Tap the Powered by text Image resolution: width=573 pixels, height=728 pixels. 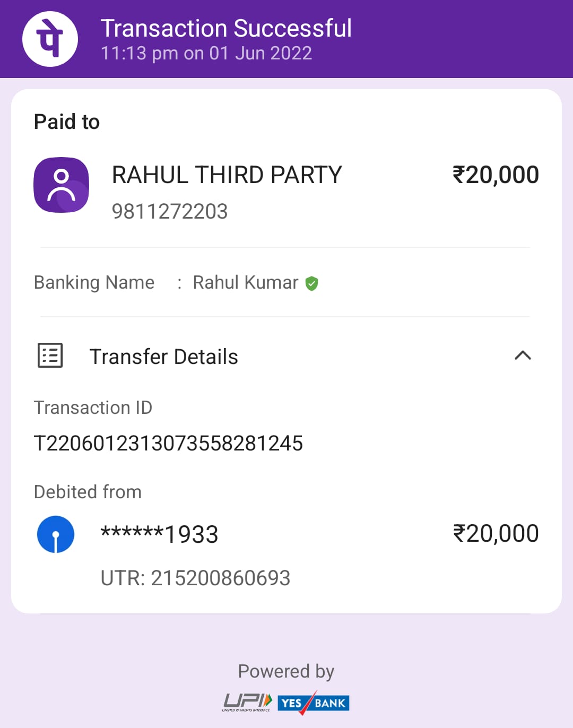click(286, 672)
